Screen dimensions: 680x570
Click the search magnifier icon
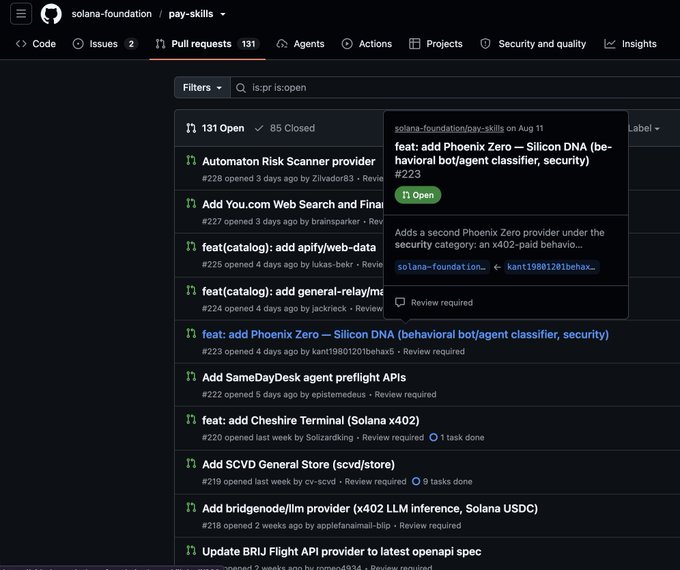(241, 88)
